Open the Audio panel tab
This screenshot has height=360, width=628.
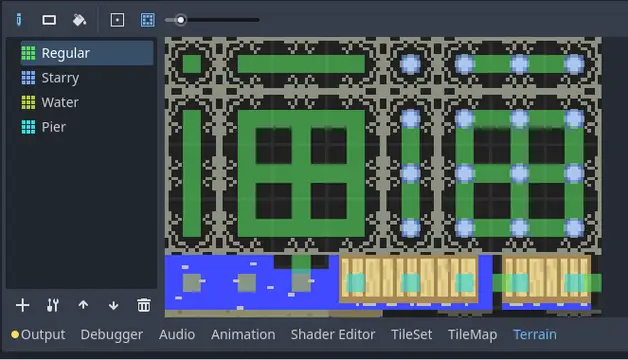[177, 334]
